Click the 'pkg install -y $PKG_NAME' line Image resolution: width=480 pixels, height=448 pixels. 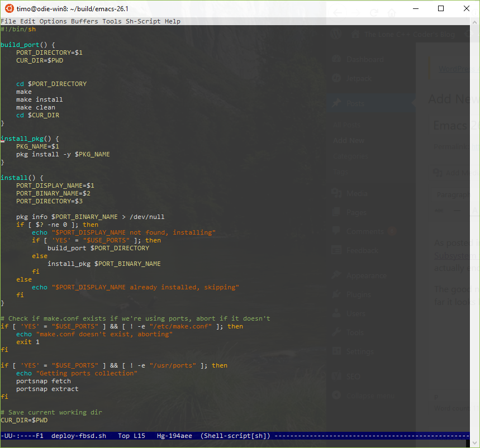click(63, 154)
